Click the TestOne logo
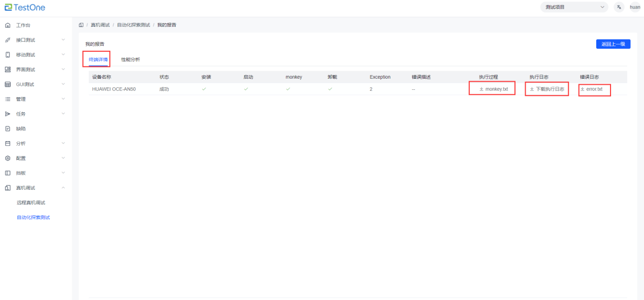This screenshot has height=300, width=644. click(24, 7)
